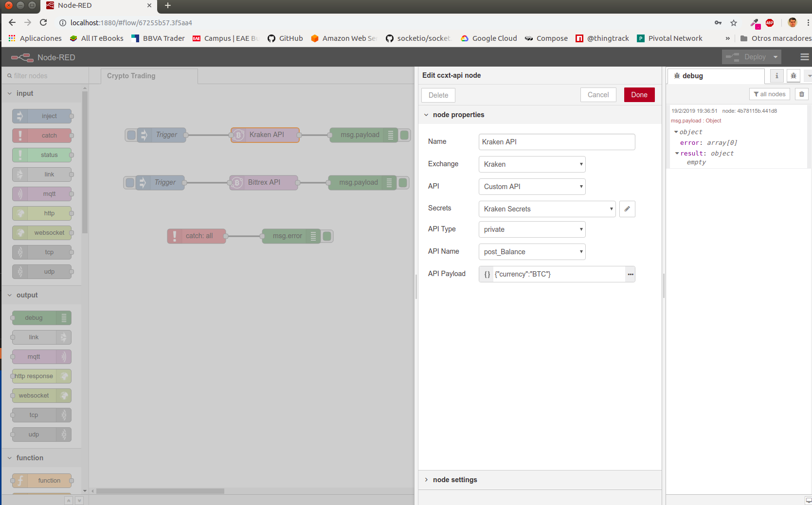
Task: Collapse the result object in debug
Action: 677,154
